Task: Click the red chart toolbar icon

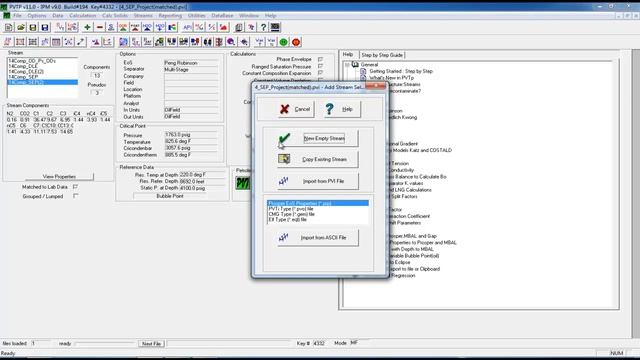Action: [224, 27]
